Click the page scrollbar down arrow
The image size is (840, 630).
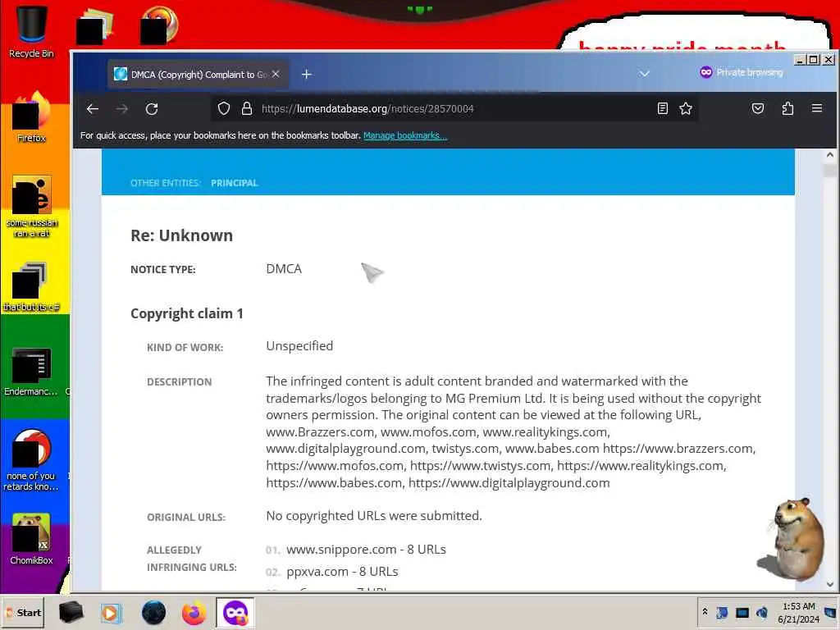coord(830,584)
